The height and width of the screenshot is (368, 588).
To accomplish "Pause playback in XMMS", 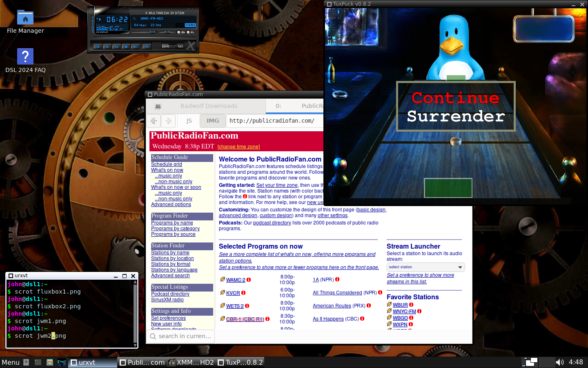I will [x=117, y=47].
